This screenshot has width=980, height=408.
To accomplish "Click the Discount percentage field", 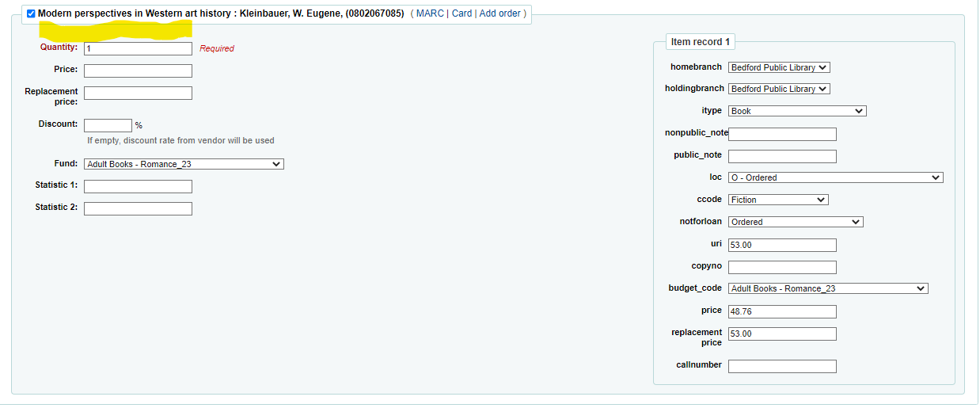I will coord(108,125).
